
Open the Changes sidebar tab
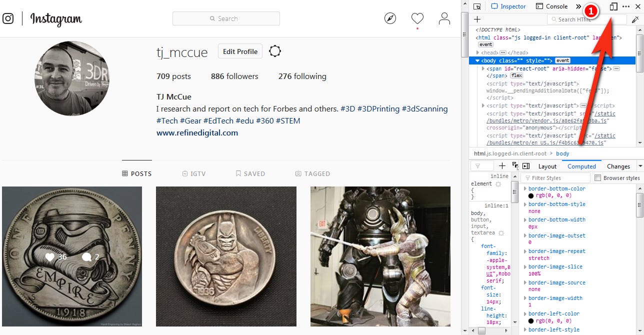[618, 166]
